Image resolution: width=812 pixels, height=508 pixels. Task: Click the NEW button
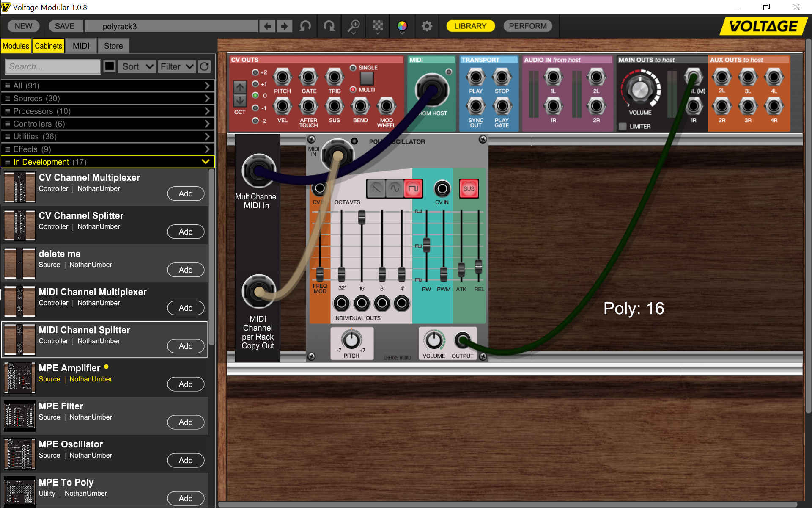23,26
